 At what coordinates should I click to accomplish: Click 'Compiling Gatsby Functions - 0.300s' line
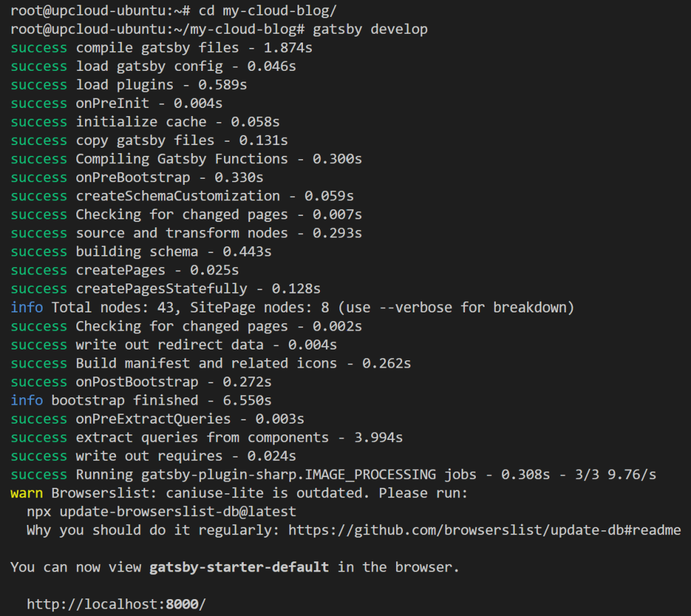(x=186, y=159)
